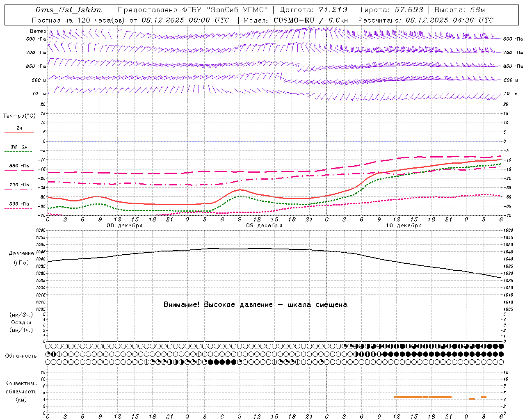The image size is (525, 420).
Task: Click the solid red line sample under 2м
Action: pyautogui.click(x=19, y=133)
